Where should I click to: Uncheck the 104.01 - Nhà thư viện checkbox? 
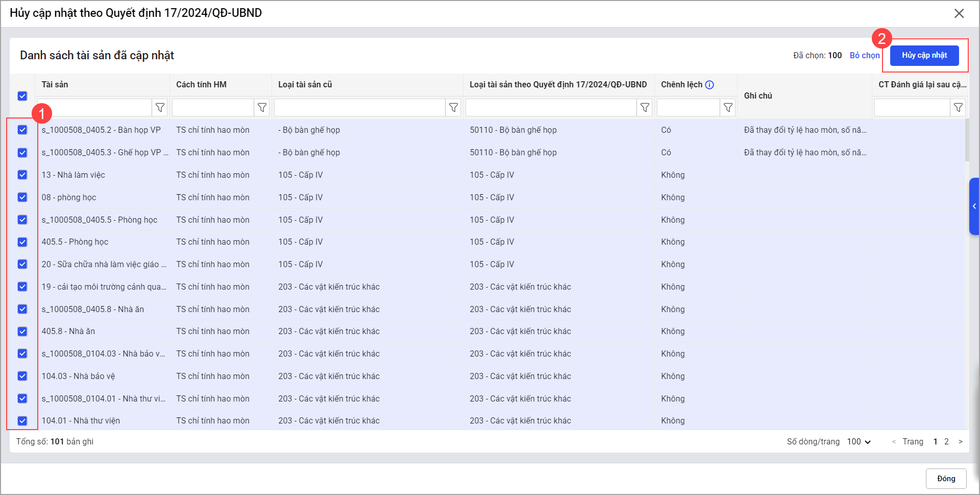click(22, 420)
